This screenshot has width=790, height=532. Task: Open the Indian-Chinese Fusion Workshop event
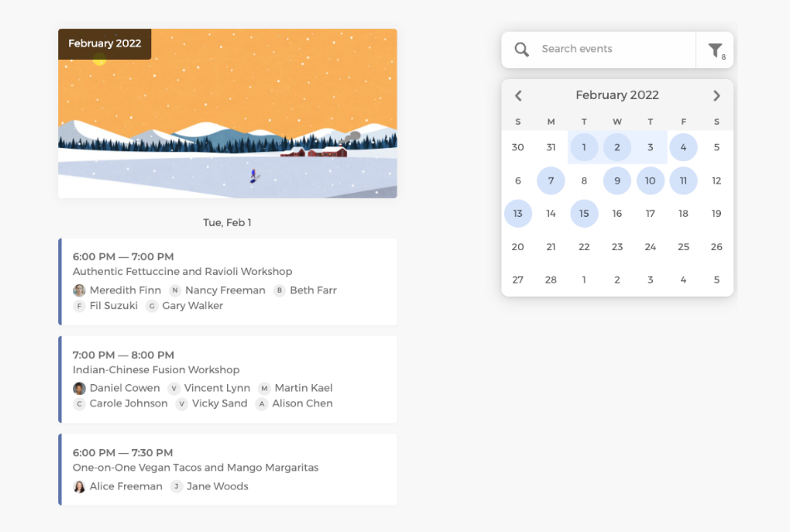tap(156, 370)
